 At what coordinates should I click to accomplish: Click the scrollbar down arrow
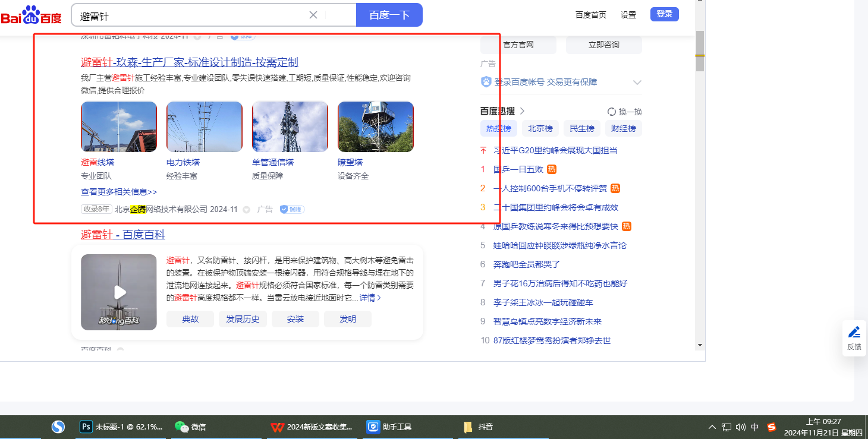pos(700,345)
